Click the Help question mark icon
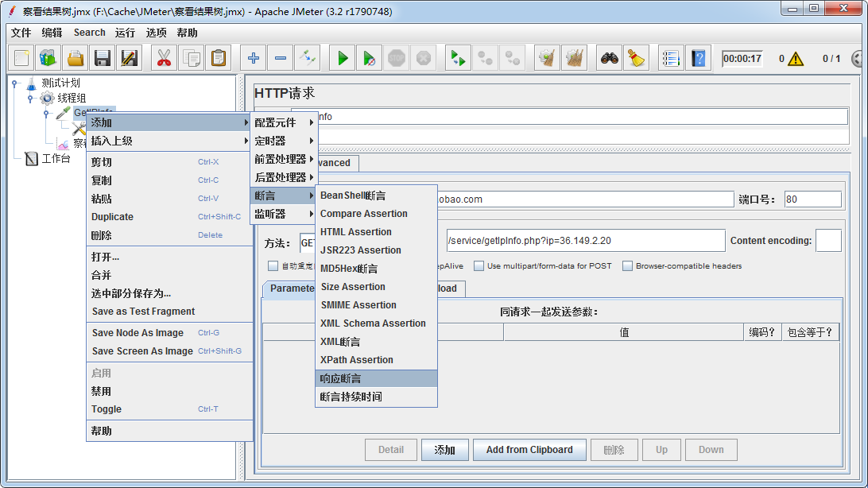The image size is (868, 488). 699,58
